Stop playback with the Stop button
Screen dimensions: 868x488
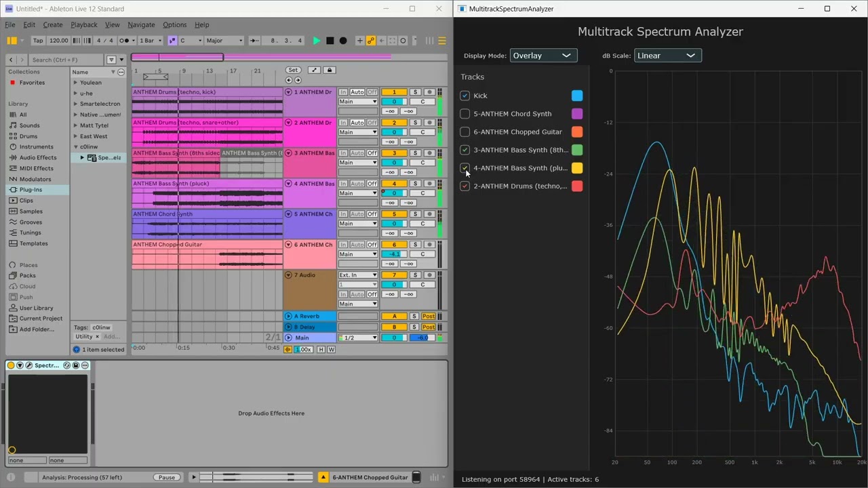330,41
